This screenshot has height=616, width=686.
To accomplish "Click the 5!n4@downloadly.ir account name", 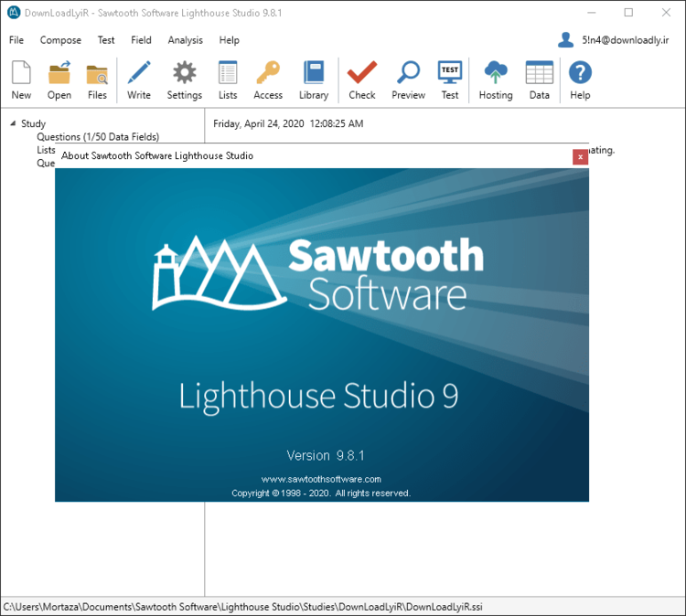I will (x=626, y=40).
